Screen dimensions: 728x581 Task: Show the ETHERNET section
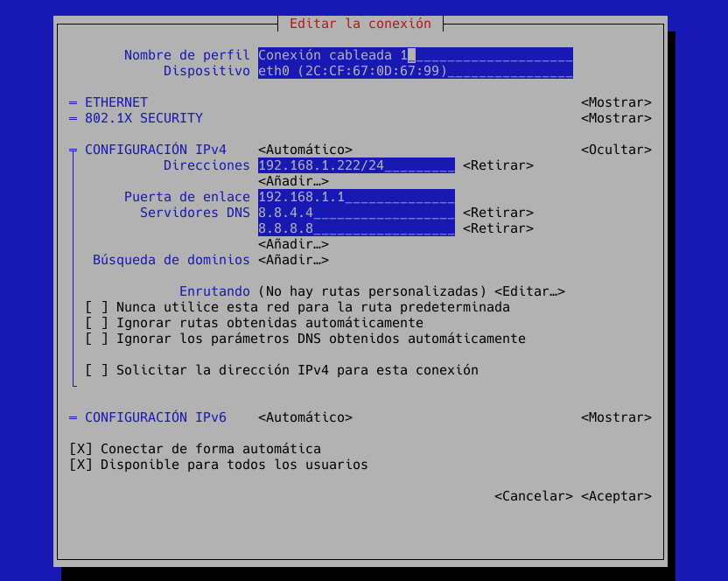(x=616, y=102)
